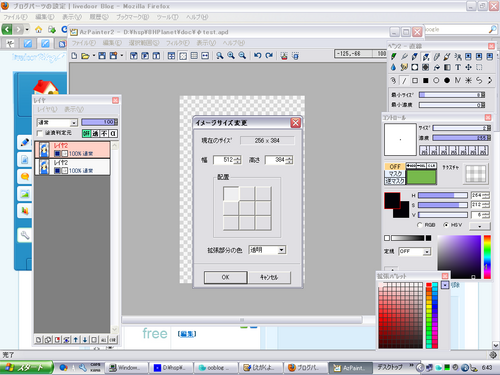Click the open folder icon in AzPainter2 toolbar
This screenshot has width=500, height=375.
(x=85, y=56)
